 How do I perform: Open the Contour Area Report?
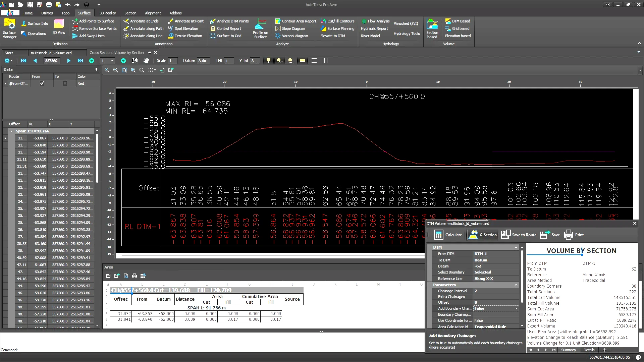click(296, 21)
